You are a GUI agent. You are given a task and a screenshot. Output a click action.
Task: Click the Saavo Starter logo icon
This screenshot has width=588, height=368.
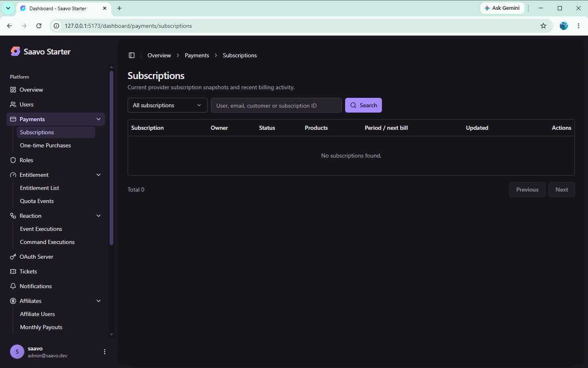pyautogui.click(x=16, y=51)
